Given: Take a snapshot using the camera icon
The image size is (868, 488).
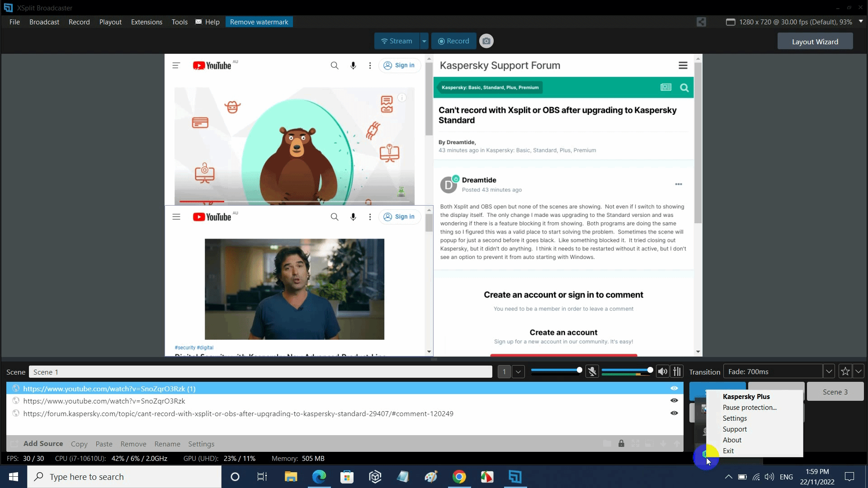Looking at the screenshot, I should click(x=486, y=41).
